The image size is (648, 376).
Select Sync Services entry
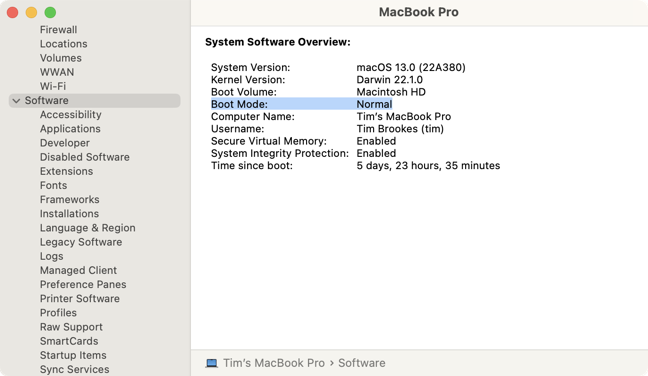point(74,369)
